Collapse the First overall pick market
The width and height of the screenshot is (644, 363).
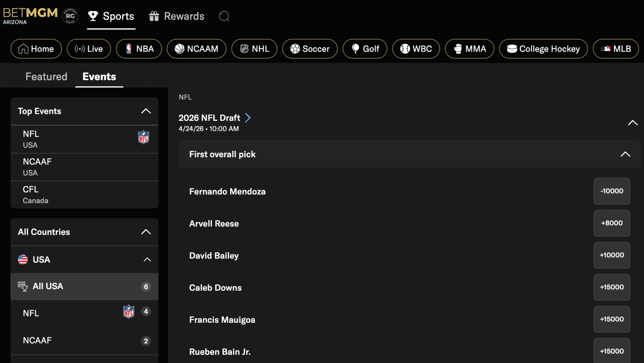pos(625,154)
